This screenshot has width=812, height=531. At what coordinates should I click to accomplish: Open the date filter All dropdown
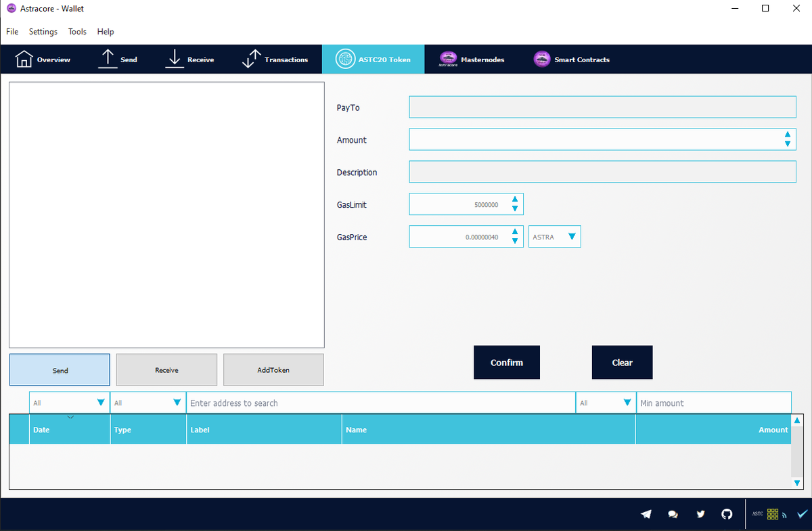pyautogui.click(x=69, y=402)
